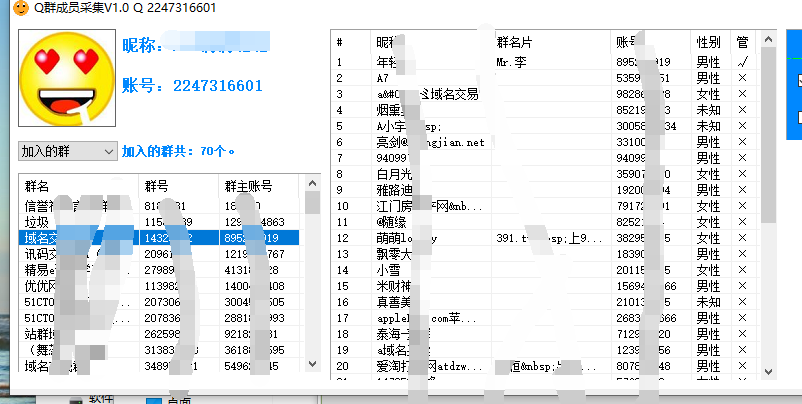Viewport: 802px width, 404px height.
Task: Select member 真善美 nickname
Action: tap(394, 302)
